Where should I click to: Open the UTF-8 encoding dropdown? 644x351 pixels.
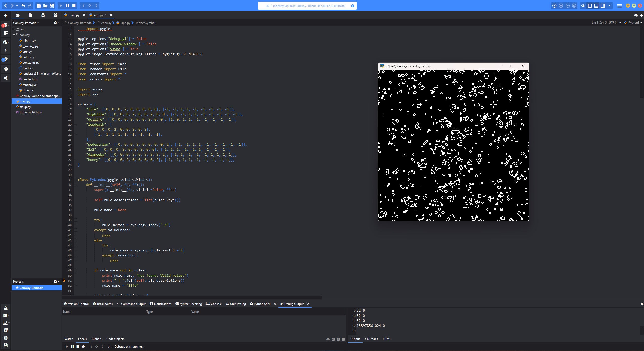(615, 23)
